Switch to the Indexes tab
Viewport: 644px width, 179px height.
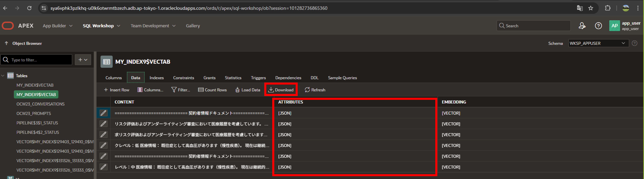(x=156, y=78)
